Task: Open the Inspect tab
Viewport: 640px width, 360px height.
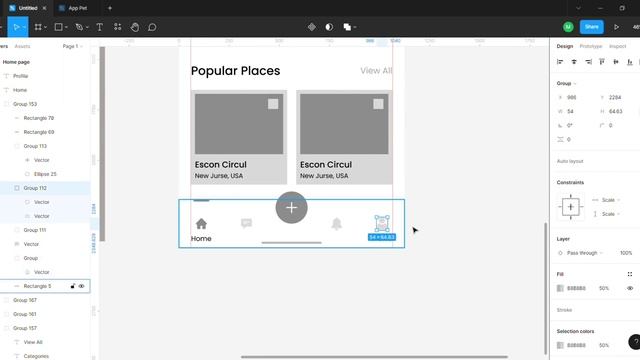Action: (618, 46)
